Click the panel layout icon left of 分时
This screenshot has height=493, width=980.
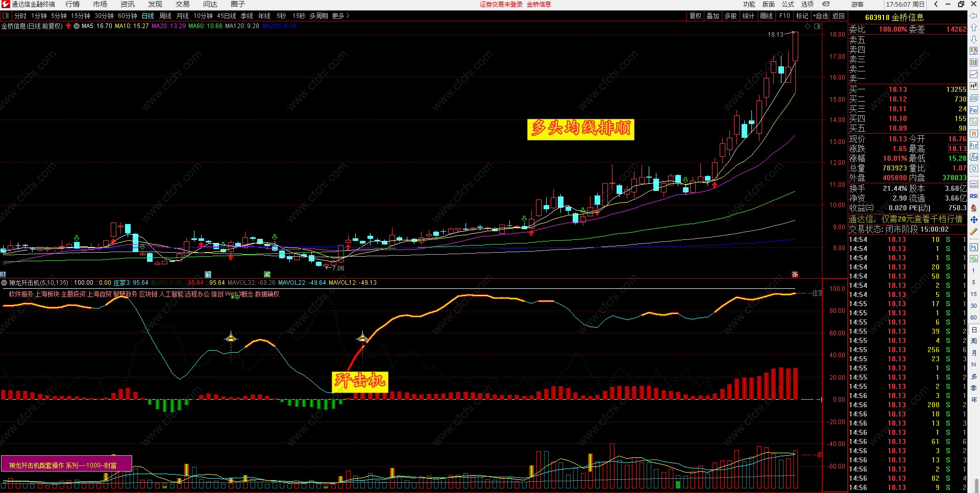point(6,16)
